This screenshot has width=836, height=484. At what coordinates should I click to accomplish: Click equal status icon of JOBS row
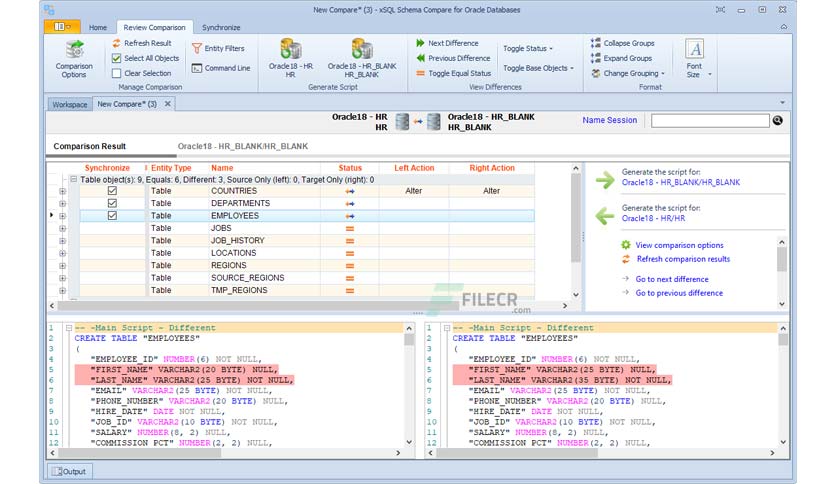click(350, 228)
